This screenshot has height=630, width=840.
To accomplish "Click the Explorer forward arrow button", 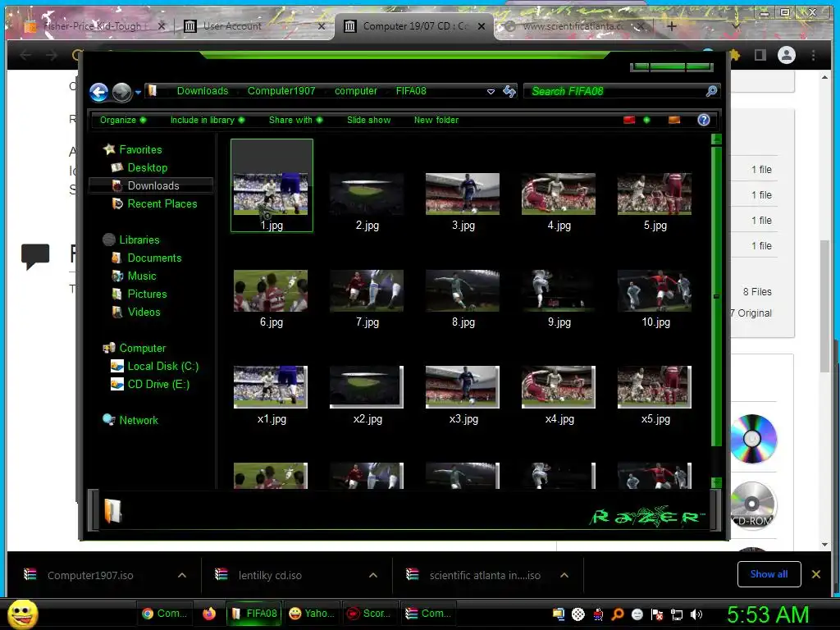I will [x=122, y=92].
